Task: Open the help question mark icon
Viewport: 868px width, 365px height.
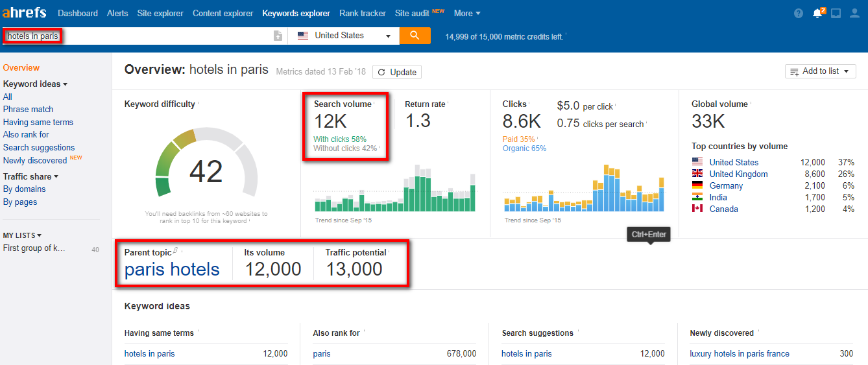Action: (798, 14)
